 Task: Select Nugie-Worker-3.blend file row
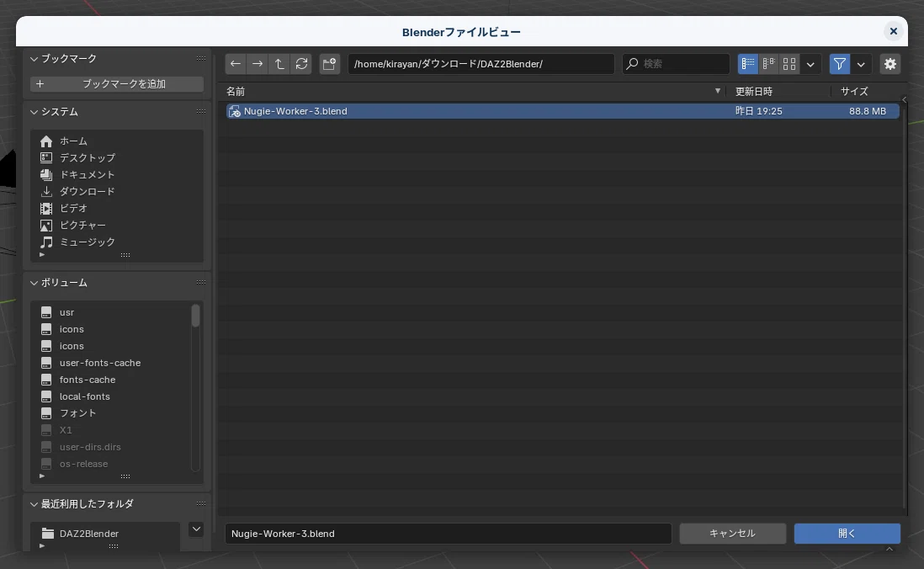coord(563,111)
